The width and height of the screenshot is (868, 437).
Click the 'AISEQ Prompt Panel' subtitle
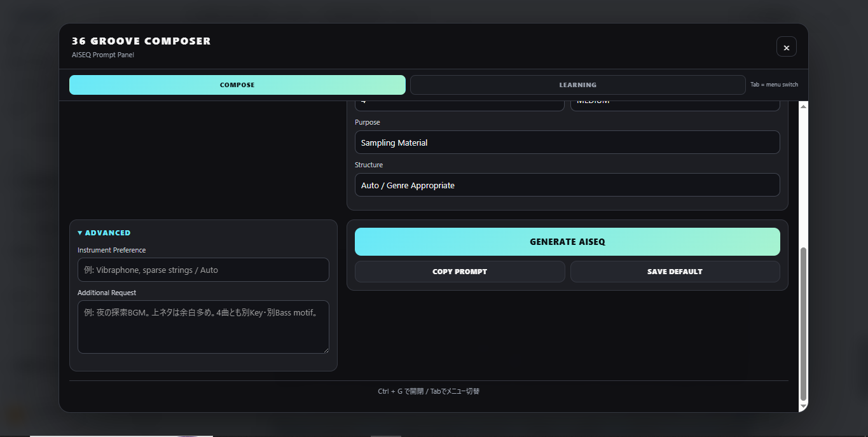coord(103,55)
